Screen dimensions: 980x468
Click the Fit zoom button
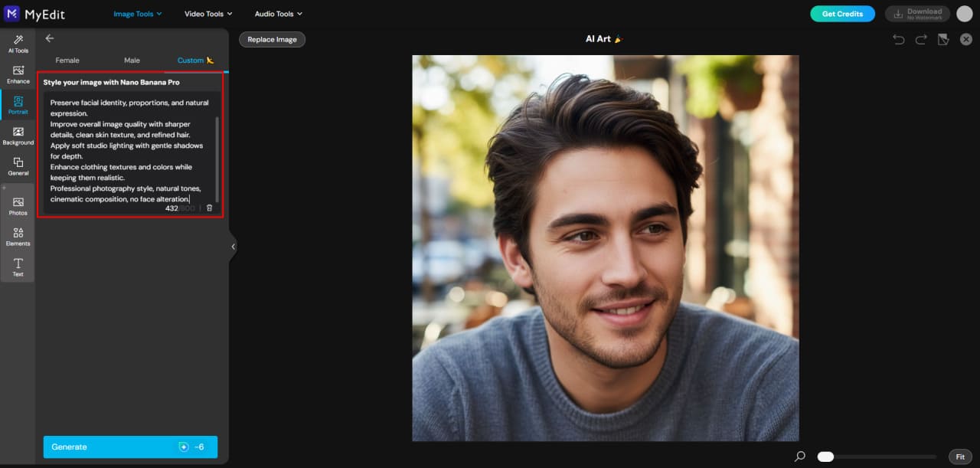[961, 457]
